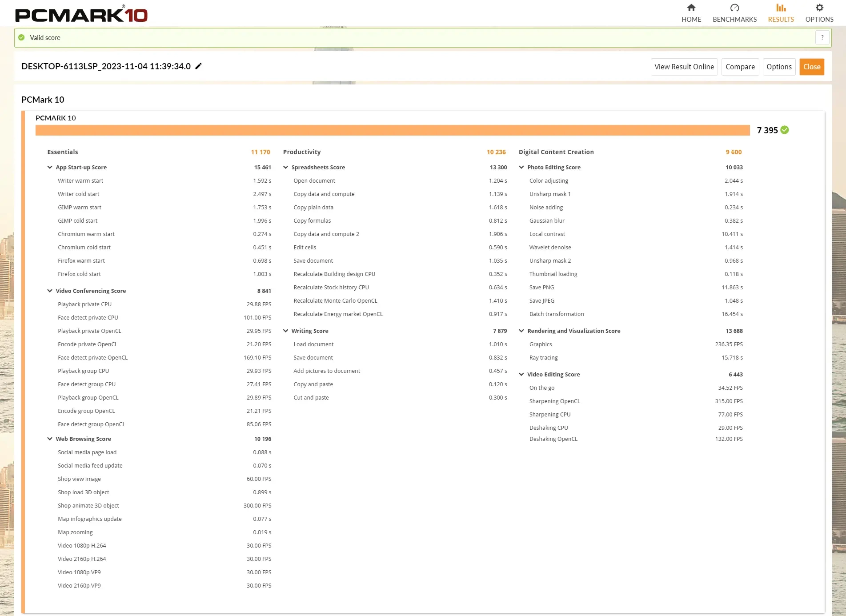Click Deshaking OpenCL row
Image resolution: width=846 pixels, height=616 pixels.
[x=636, y=439]
